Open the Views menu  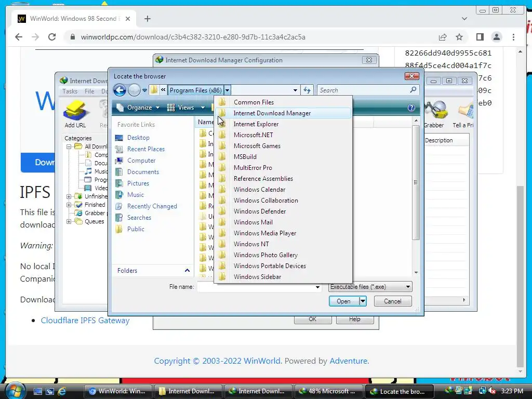(x=186, y=108)
